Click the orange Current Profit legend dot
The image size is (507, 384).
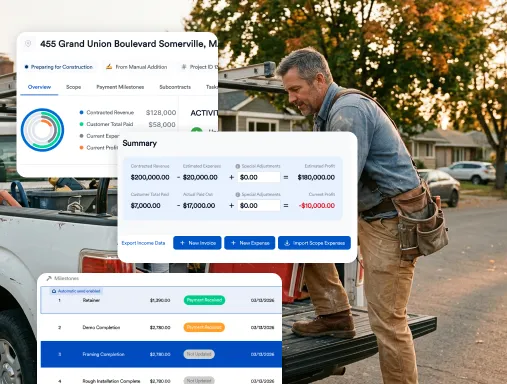[x=81, y=148]
